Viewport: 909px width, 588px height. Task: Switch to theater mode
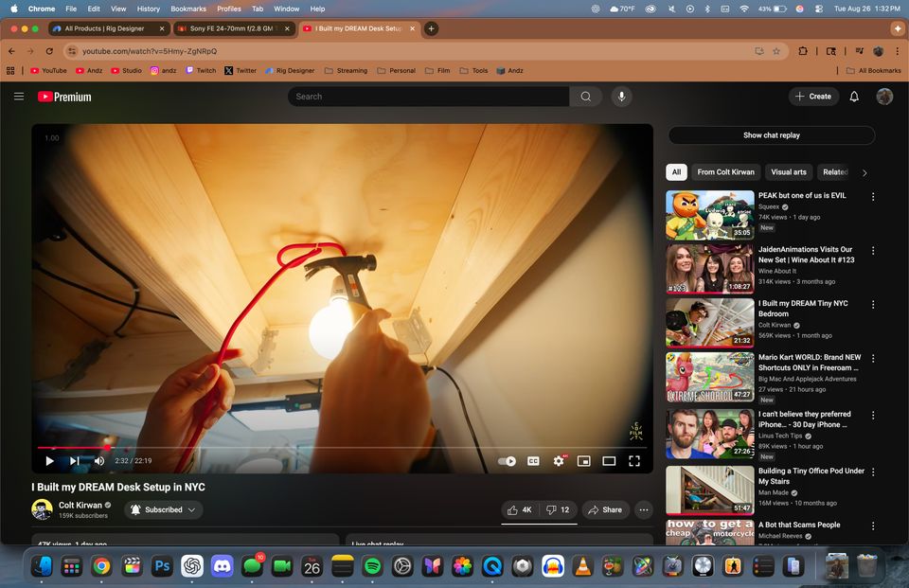click(609, 461)
